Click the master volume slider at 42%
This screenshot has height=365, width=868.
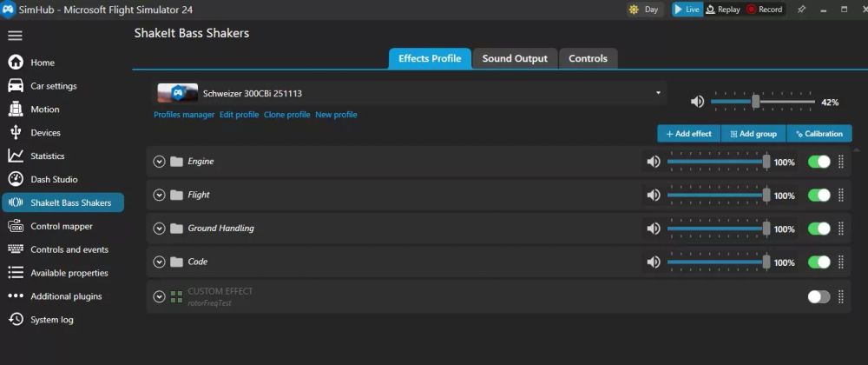pos(763,102)
